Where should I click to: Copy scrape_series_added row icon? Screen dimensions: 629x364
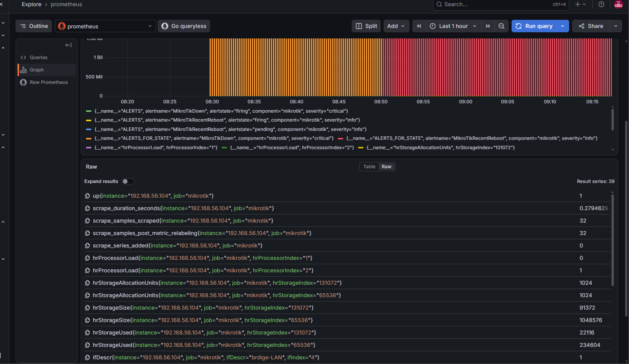[x=87, y=246]
